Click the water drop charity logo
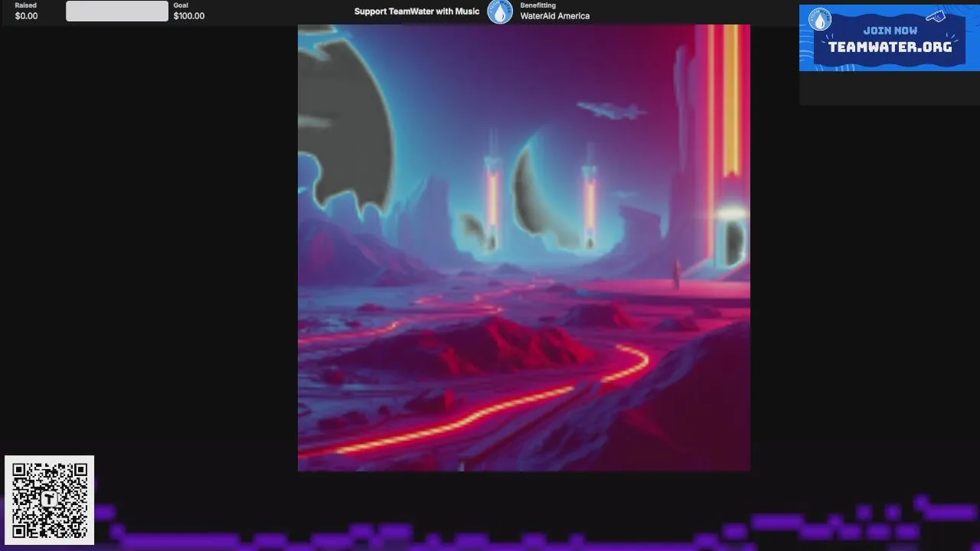The image size is (980, 551). 500,11
